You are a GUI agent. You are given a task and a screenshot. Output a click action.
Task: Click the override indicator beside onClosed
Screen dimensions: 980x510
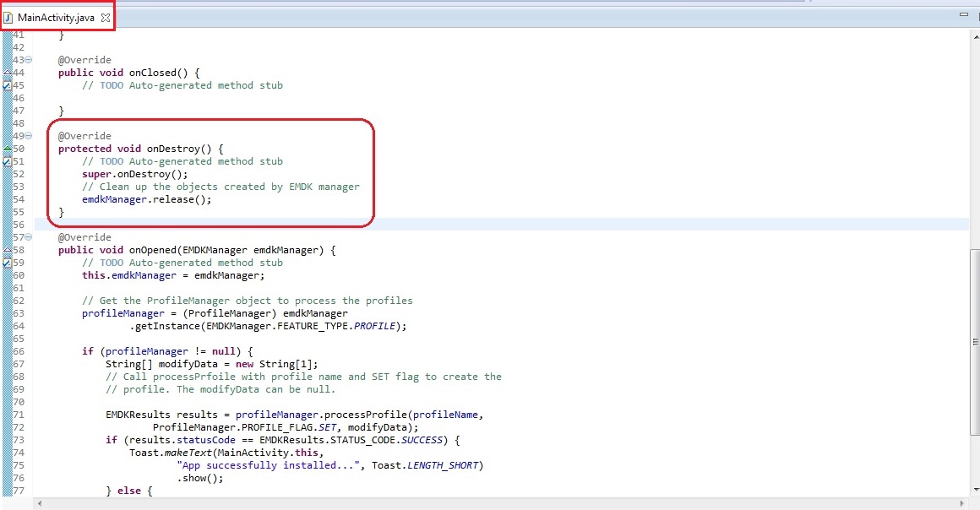pyautogui.click(x=7, y=73)
